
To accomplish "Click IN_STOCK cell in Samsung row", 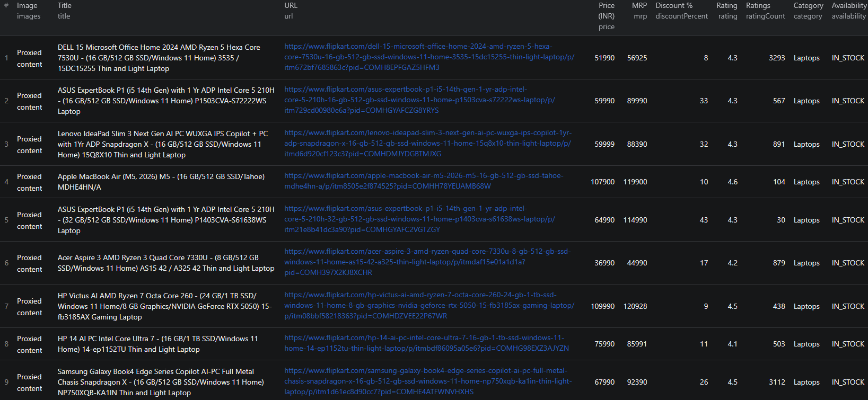I will click(848, 382).
